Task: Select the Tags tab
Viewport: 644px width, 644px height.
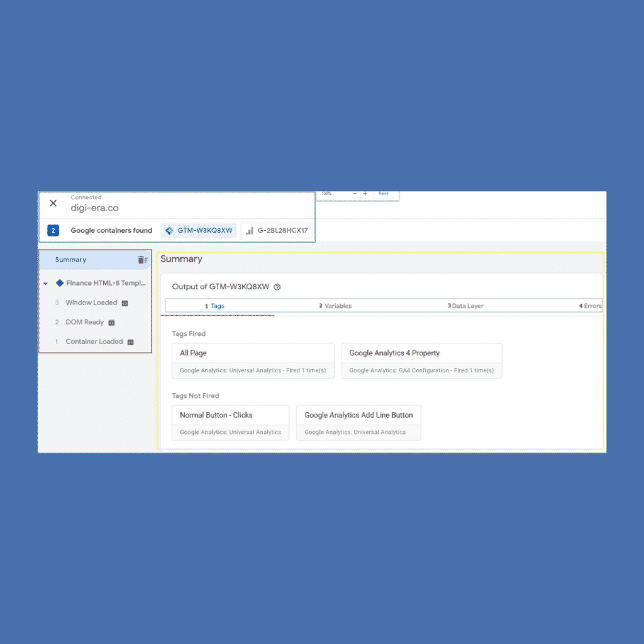Action: click(215, 306)
